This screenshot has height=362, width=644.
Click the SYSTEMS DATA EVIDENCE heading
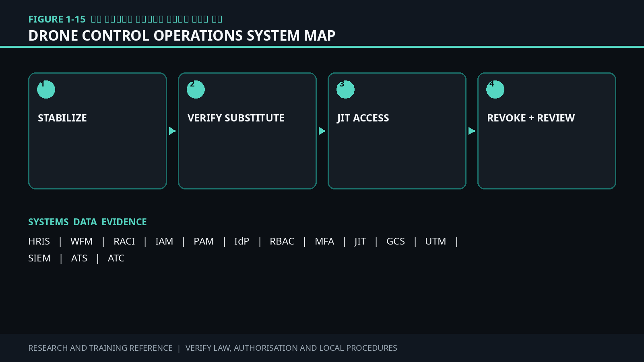point(87,222)
